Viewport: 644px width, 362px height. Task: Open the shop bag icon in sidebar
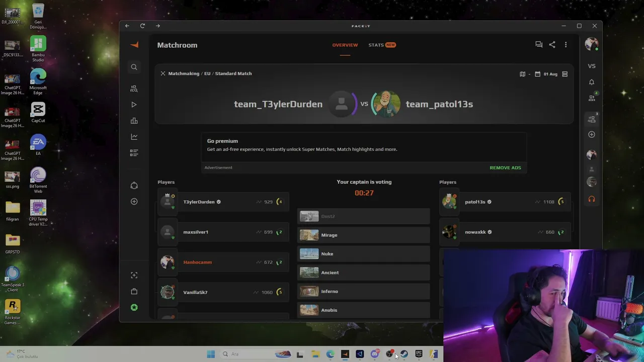pyautogui.click(x=134, y=291)
